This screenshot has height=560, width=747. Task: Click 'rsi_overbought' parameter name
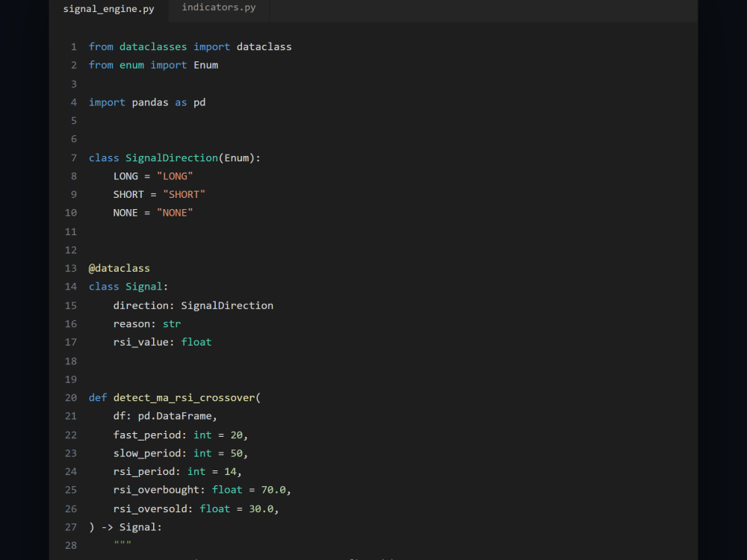[156, 490]
